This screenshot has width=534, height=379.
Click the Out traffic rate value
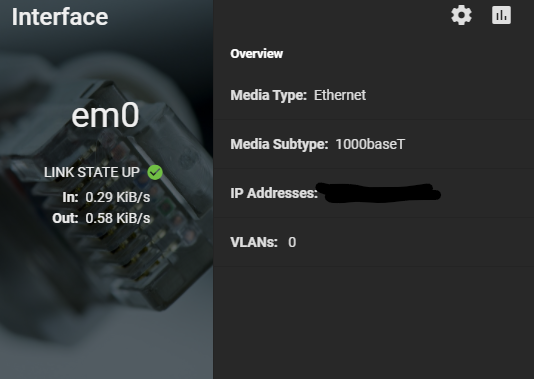tap(118, 218)
